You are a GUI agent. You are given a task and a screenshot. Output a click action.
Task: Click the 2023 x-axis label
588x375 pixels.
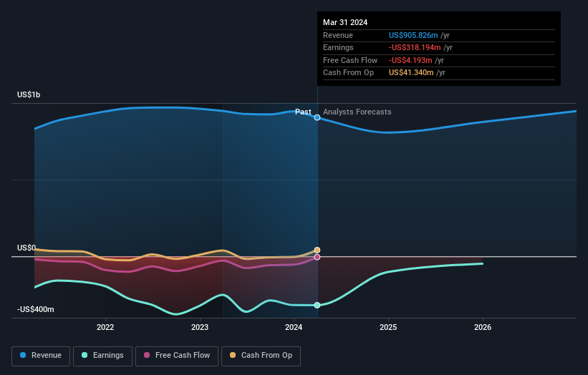click(x=200, y=327)
